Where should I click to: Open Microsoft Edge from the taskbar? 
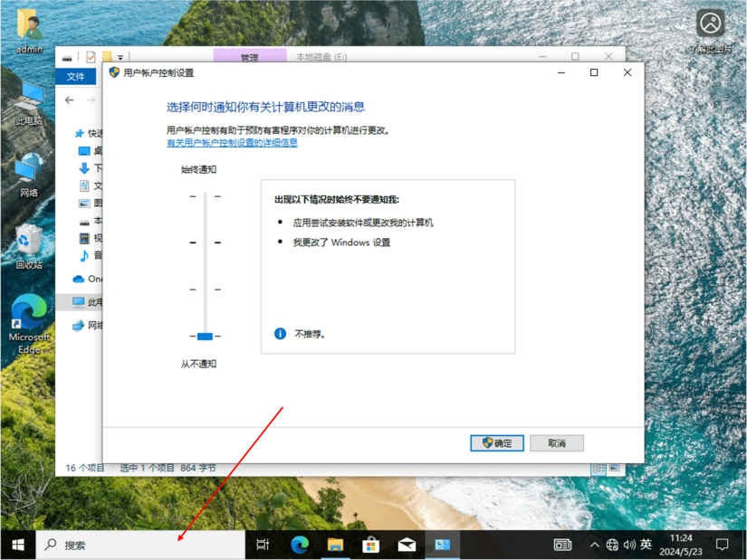299,544
